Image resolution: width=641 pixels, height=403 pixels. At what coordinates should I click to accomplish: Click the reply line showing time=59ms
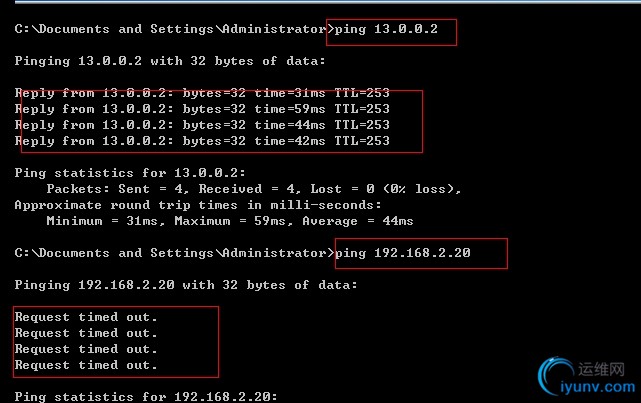pos(202,109)
